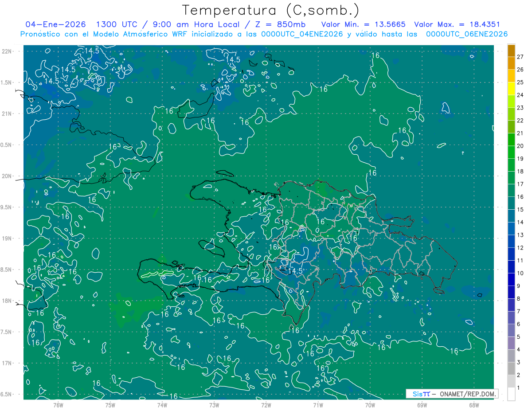This screenshot has width=532, height=411.
Task: Click the 18N latitude axis label
Action: pyautogui.click(x=7, y=301)
